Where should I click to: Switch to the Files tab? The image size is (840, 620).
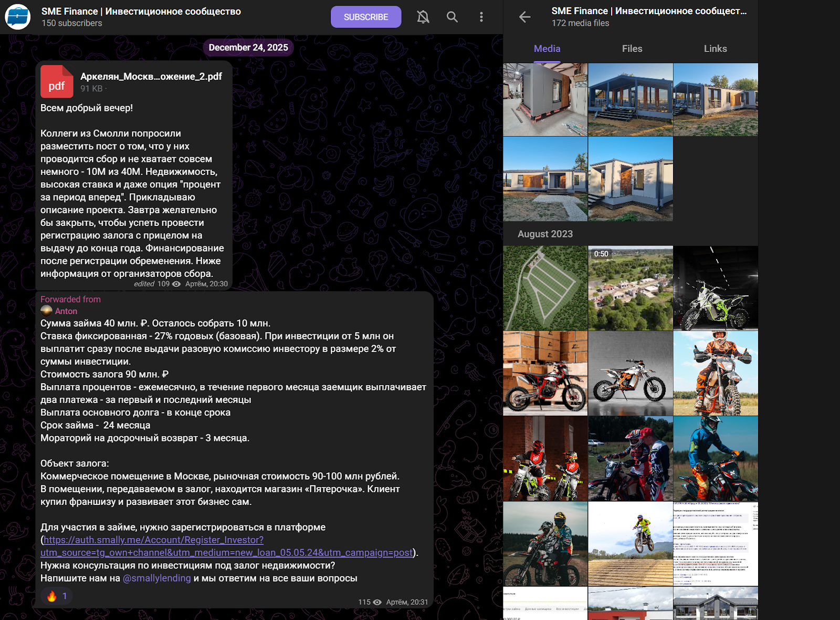click(x=632, y=48)
